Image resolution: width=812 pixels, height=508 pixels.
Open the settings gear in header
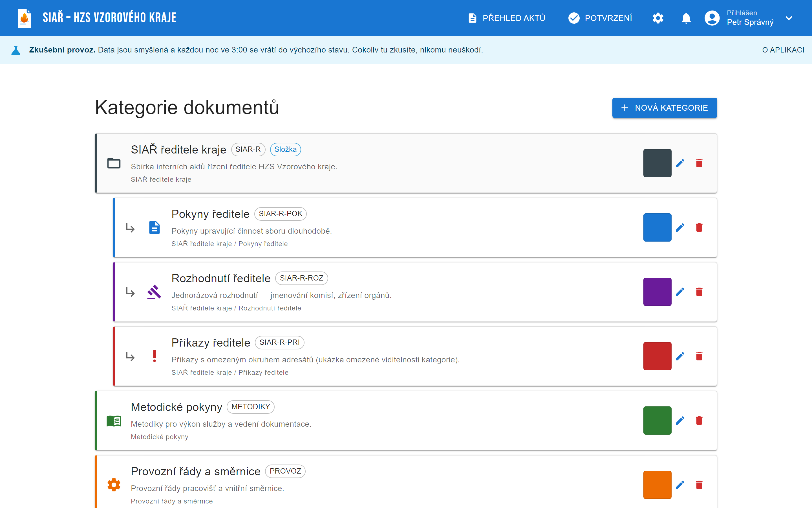tap(658, 18)
